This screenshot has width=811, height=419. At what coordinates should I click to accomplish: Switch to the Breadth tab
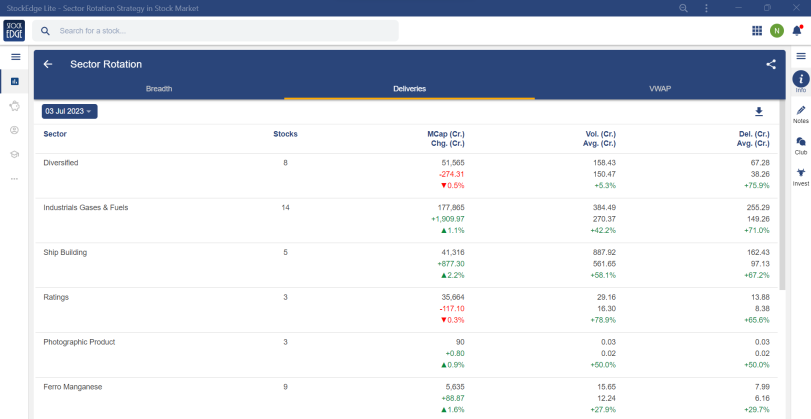pyautogui.click(x=159, y=89)
